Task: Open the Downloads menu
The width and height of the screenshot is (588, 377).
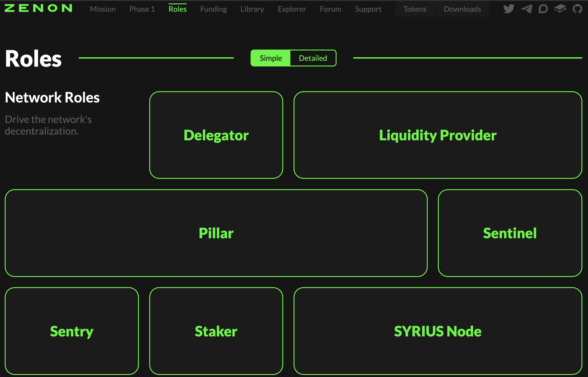Action: [x=462, y=9]
